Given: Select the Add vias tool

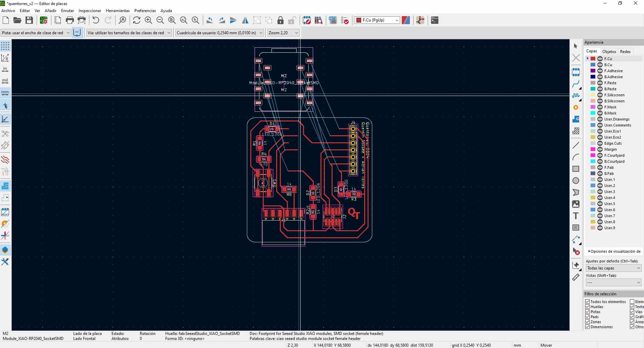Looking at the screenshot, I should click(576, 107).
